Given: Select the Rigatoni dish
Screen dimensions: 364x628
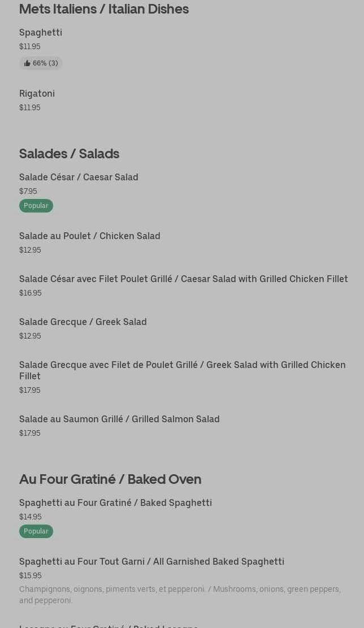Looking at the screenshot, I should click(x=37, y=93).
